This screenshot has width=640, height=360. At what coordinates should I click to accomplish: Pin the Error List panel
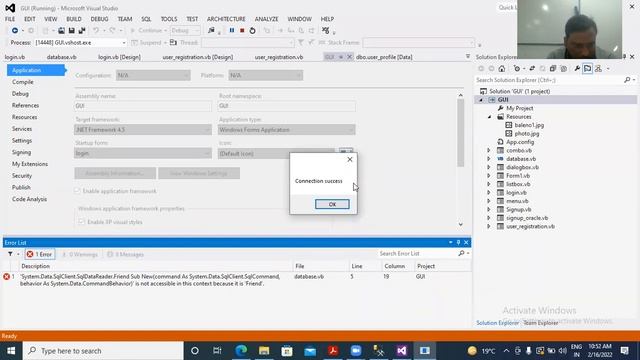click(x=458, y=242)
